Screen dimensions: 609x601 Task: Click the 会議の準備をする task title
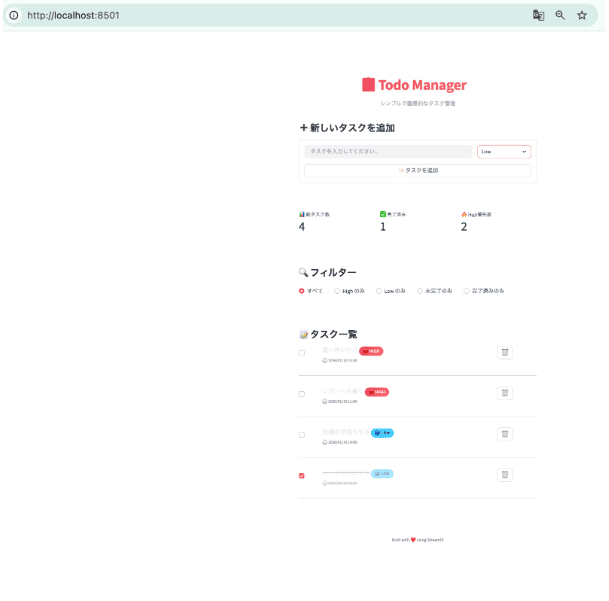(346, 432)
